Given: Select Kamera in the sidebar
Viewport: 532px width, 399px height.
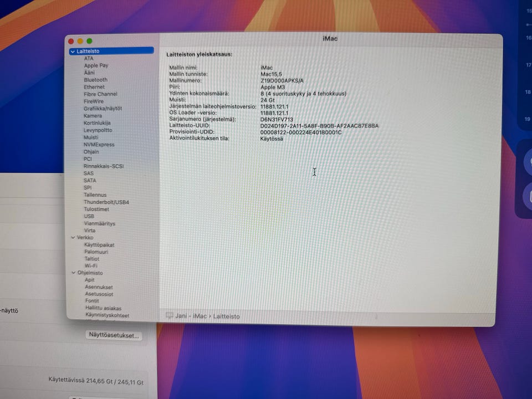Looking at the screenshot, I should [x=93, y=116].
